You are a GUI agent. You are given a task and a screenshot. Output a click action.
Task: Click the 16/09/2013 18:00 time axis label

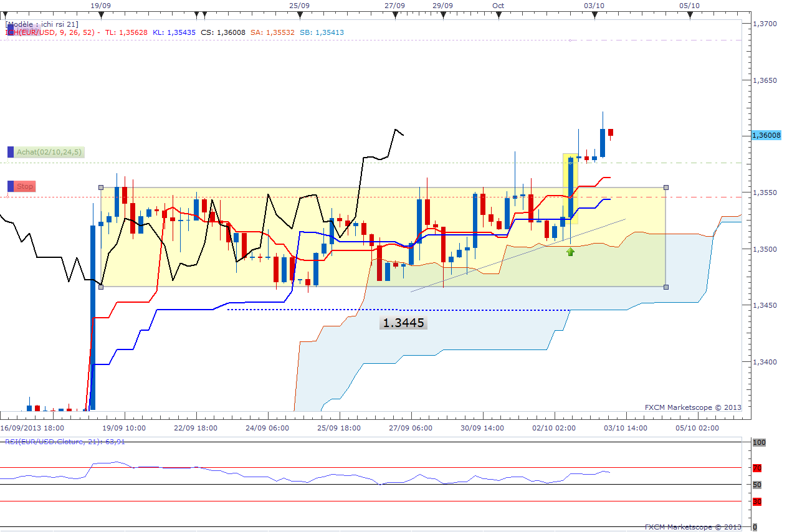(x=32, y=428)
